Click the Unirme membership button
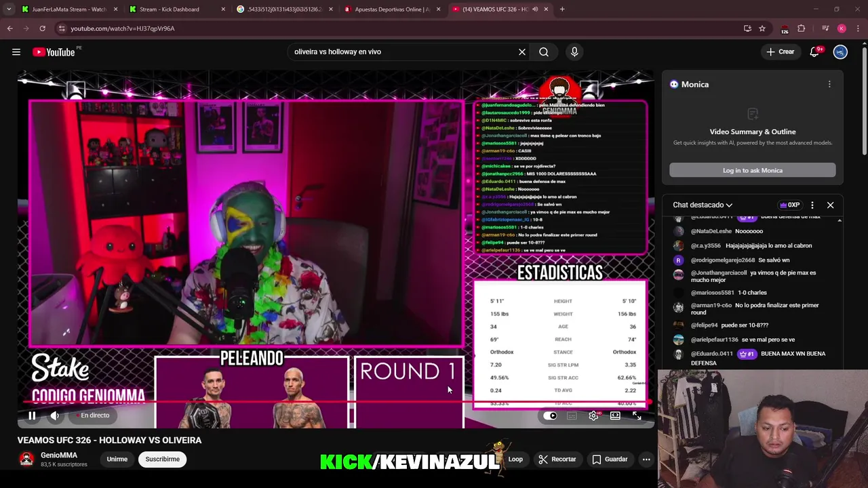The image size is (868, 488). (x=117, y=459)
